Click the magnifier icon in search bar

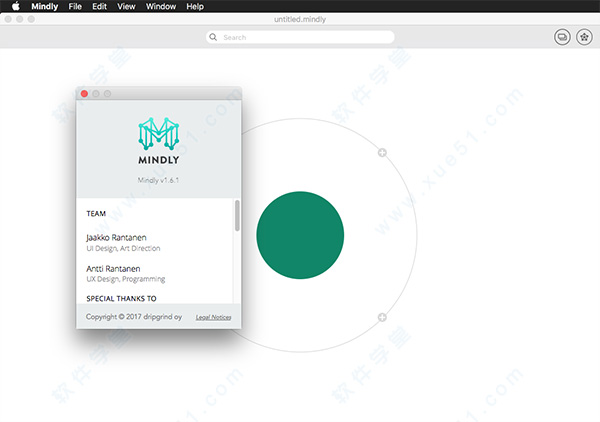click(213, 37)
